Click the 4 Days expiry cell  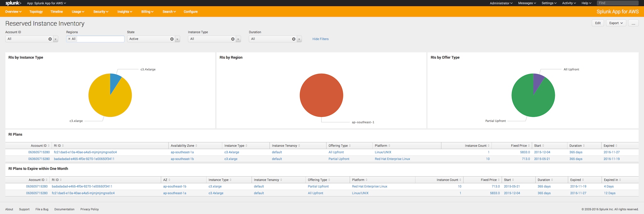tap(608, 187)
